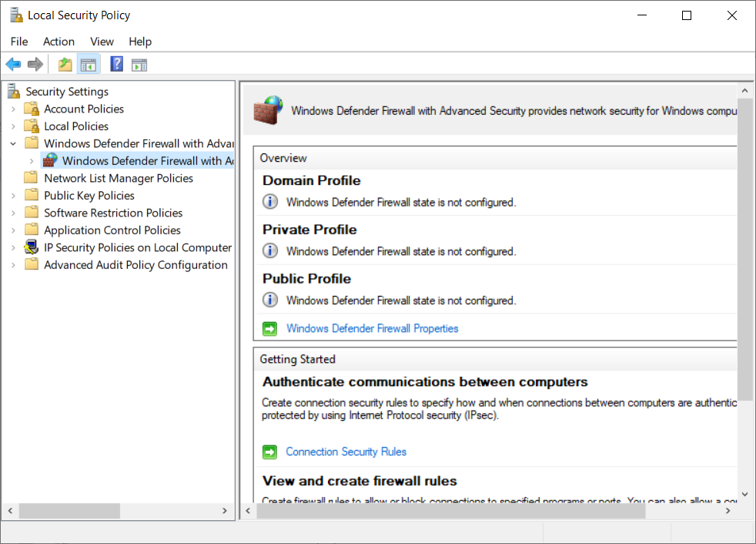
Task: Click the tree pane's scroll-right arrow
Action: [225, 511]
